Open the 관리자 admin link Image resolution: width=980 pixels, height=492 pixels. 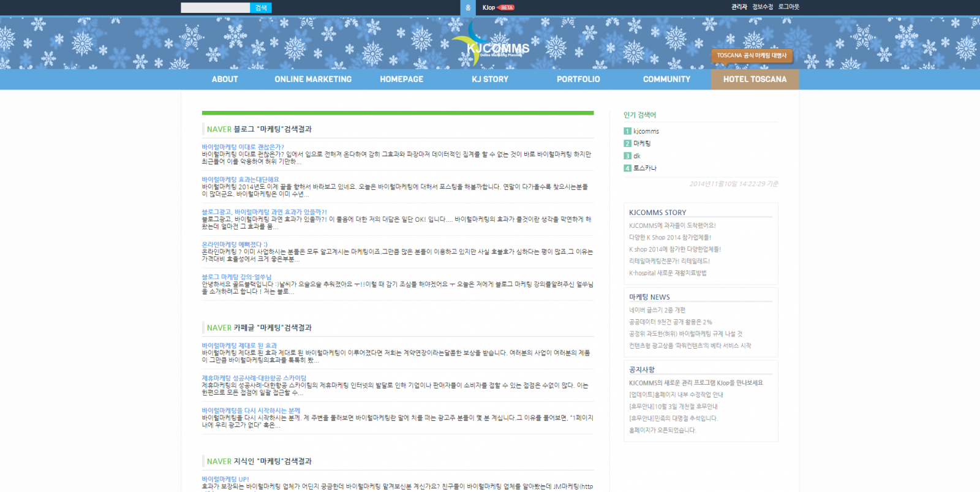point(739,7)
